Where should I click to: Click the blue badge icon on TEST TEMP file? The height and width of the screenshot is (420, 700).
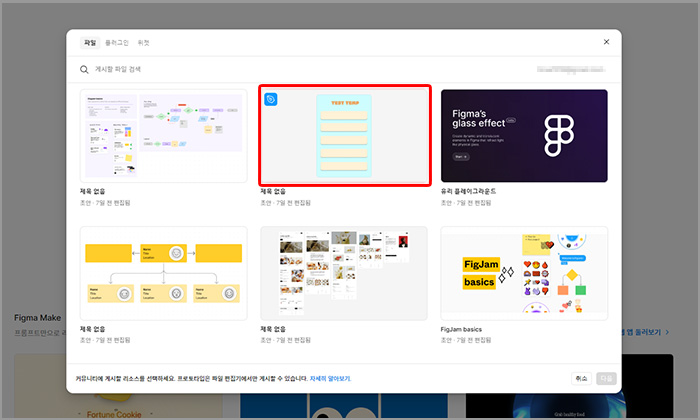(271, 99)
